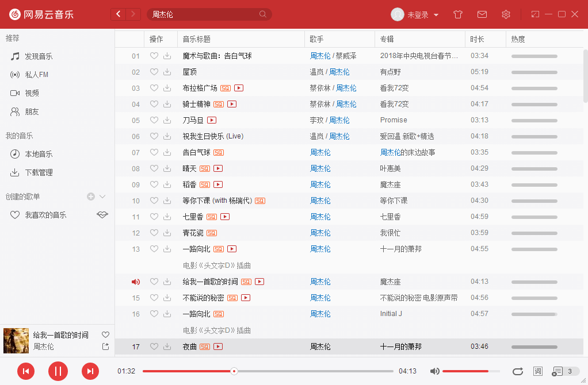Sort by the 热度 column header

tap(544, 39)
